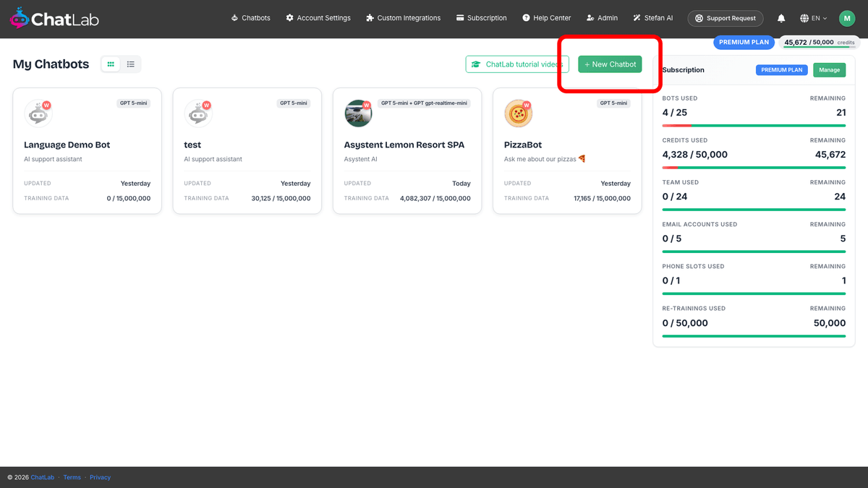Click the Support Request button

pyautogui.click(x=725, y=18)
